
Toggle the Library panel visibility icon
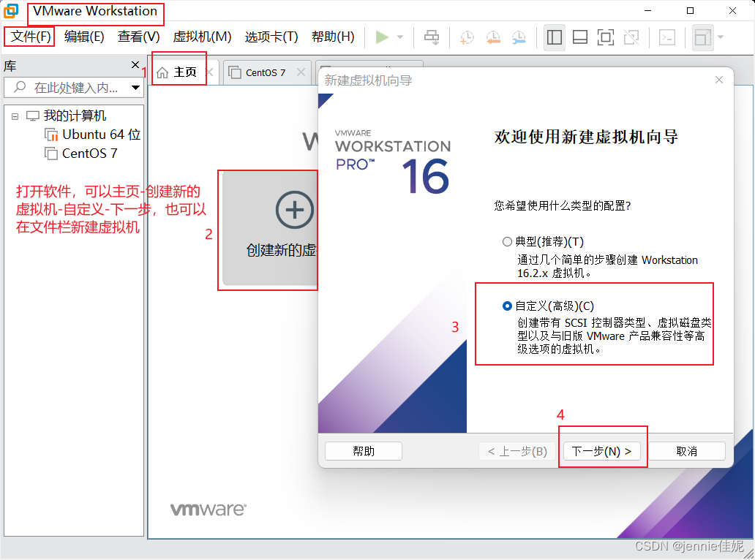(554, 37)
